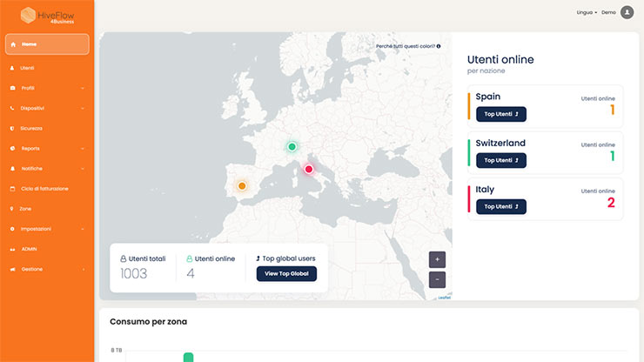This screenshot has height=362, width=644.
Task: Click the Ciclo di fatturazione icon
Action: (12, 189)
